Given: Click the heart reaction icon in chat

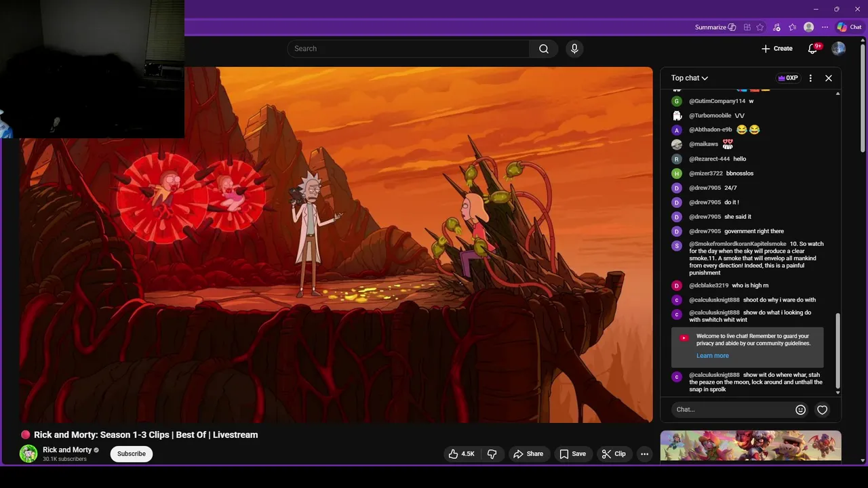Looking at the screenshot, I should [822, 409].
